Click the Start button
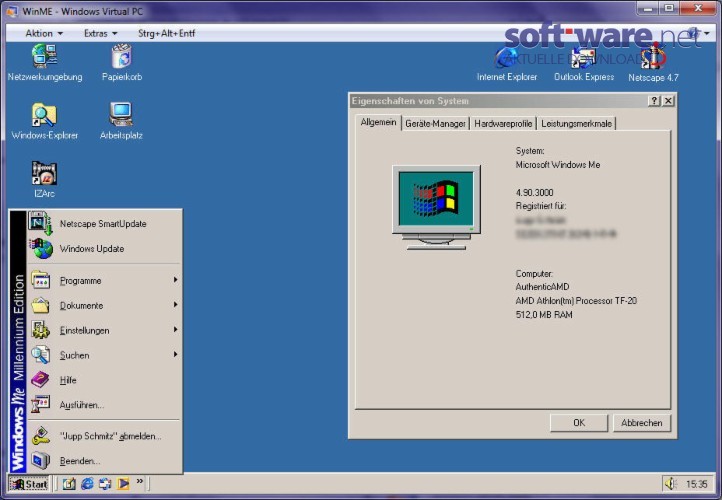 click(29, 484)
